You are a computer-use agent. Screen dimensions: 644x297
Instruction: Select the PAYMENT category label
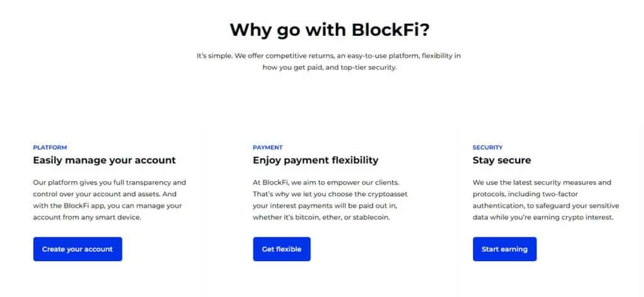tap(268, 147)
